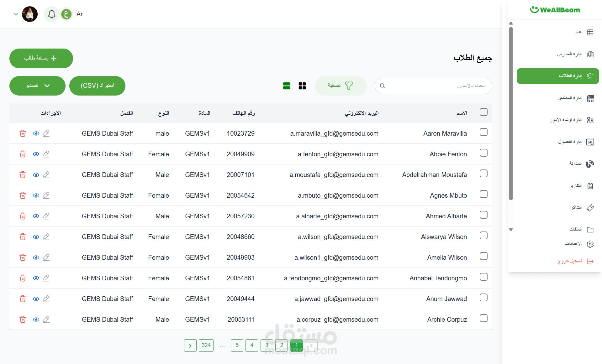Click the search magnifier icon
The width and height of the screenshot is (602, 364).
(x=383, y=86)
